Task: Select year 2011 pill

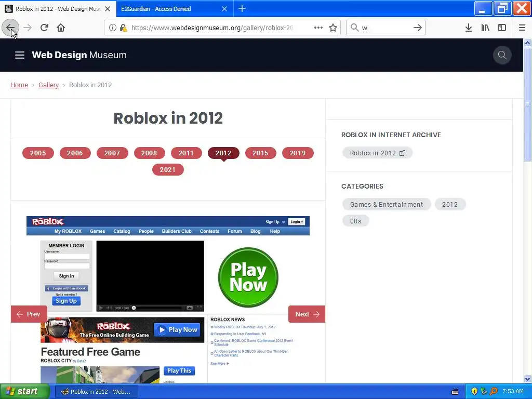Action: pyautogui.click(x=187, y=153)
